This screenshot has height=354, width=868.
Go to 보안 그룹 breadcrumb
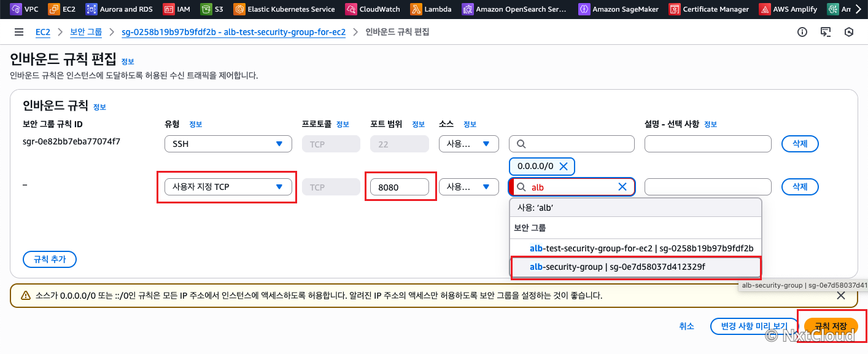(x=86, y=32)
